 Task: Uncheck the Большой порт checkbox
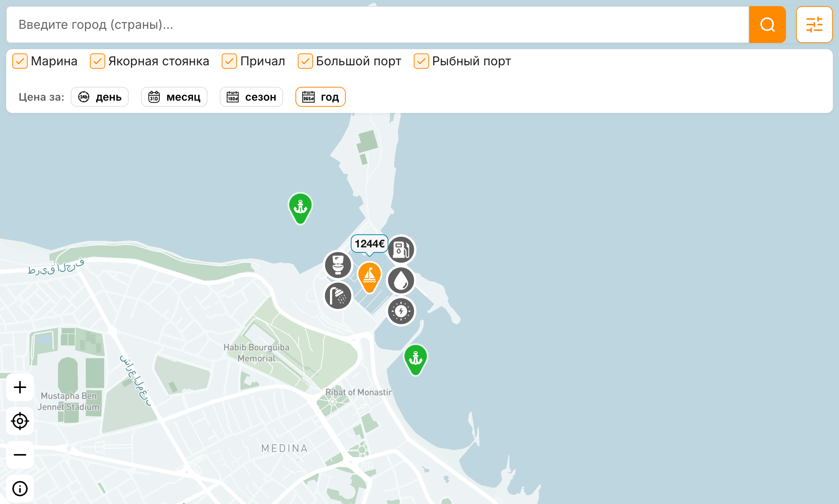tap(305, 61)
